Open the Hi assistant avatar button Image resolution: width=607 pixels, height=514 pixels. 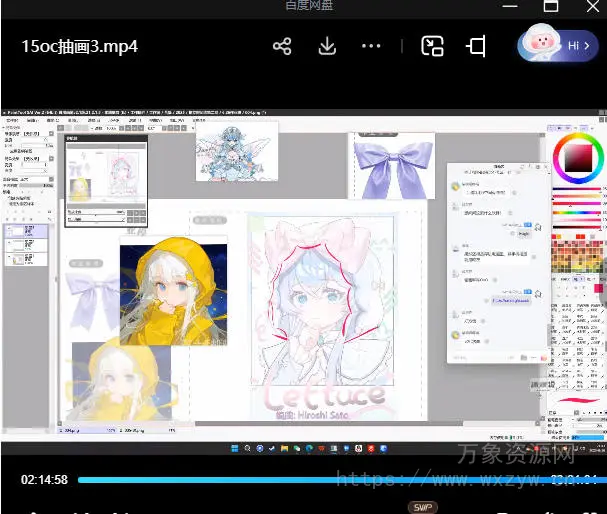point(557,45)
